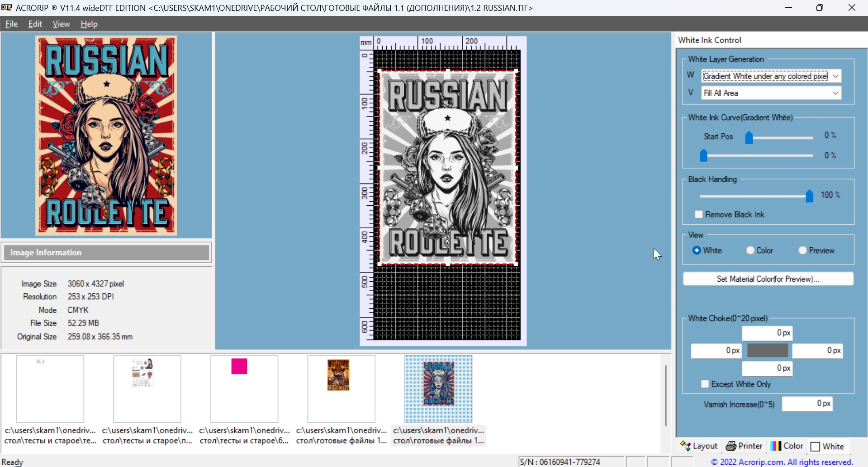The image size is (868, 467).
Task: Select the Color view radio button
Action: pyautogui.click(x=750, y=250)
